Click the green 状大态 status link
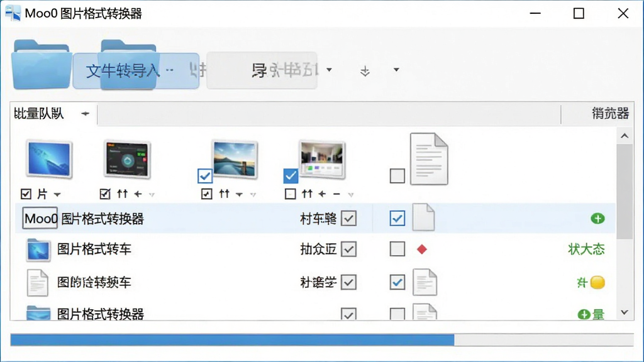 587,249
